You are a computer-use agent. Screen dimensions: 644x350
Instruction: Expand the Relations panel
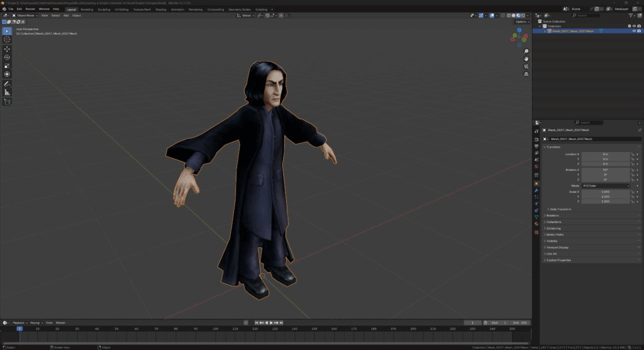pyautogui.click(x=553, y=216)
